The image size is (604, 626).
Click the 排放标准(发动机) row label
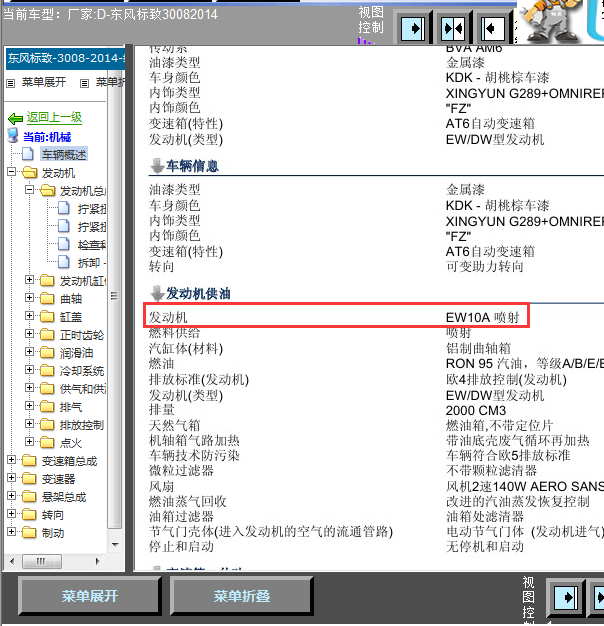(199, 380)
